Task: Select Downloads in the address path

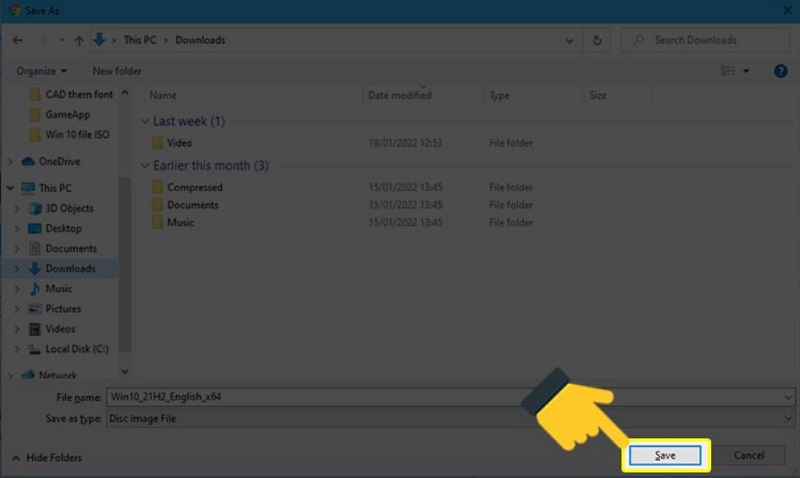Action: 200,40
